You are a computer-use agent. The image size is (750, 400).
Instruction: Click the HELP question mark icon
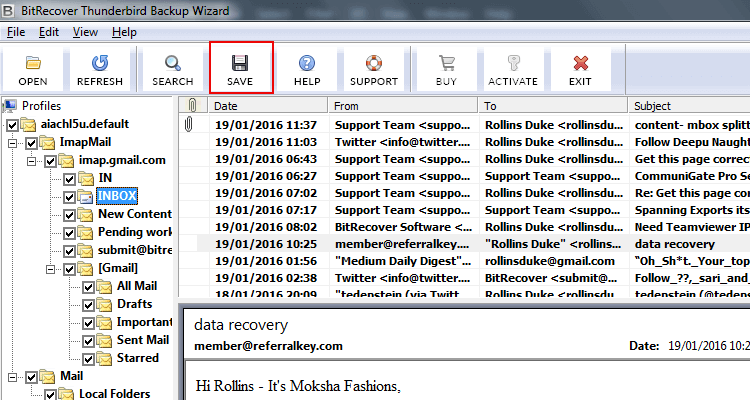pos(307,63)
